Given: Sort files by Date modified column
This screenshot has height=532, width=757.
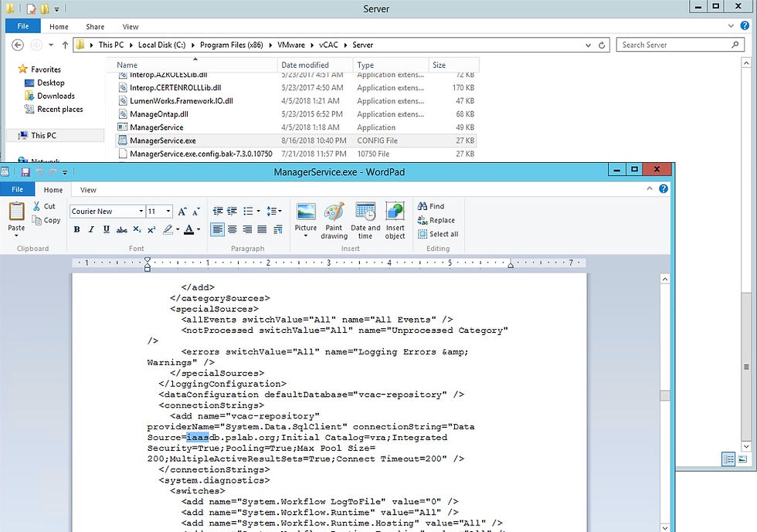Looking at the screenshot, I should pos(315,65).
